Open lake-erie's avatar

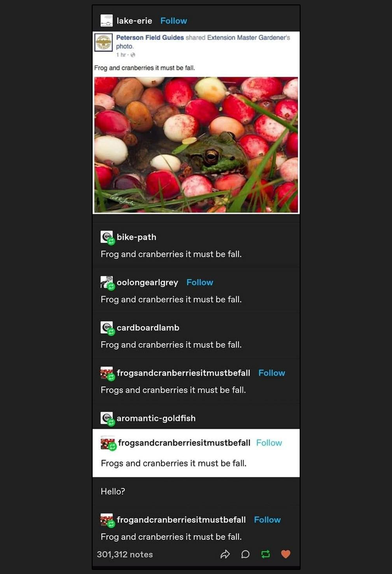pos(107,20)
